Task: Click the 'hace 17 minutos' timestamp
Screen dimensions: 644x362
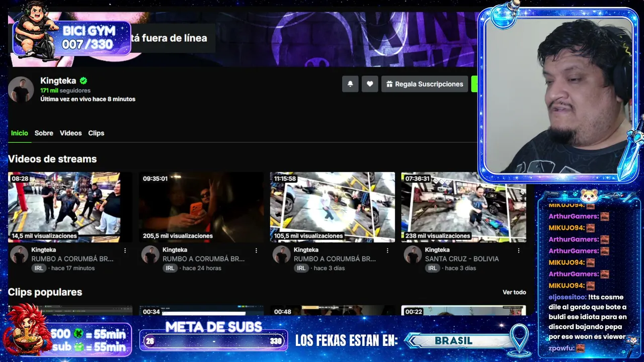Action: (x=73, y=268)
